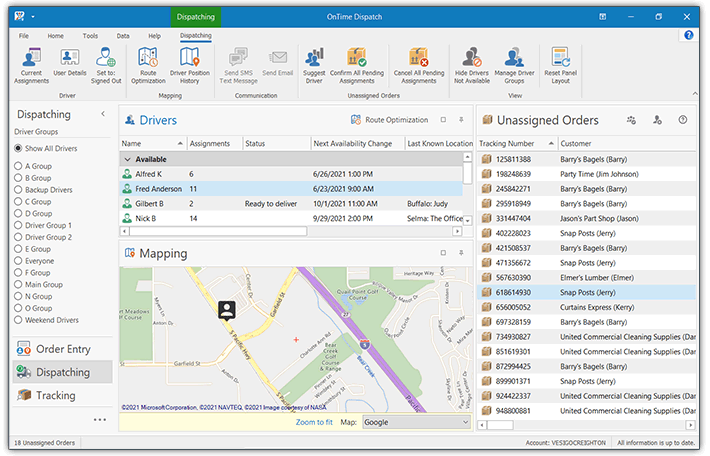
Task: Expand navigation options with the three dots
Action: click(100, 419)
